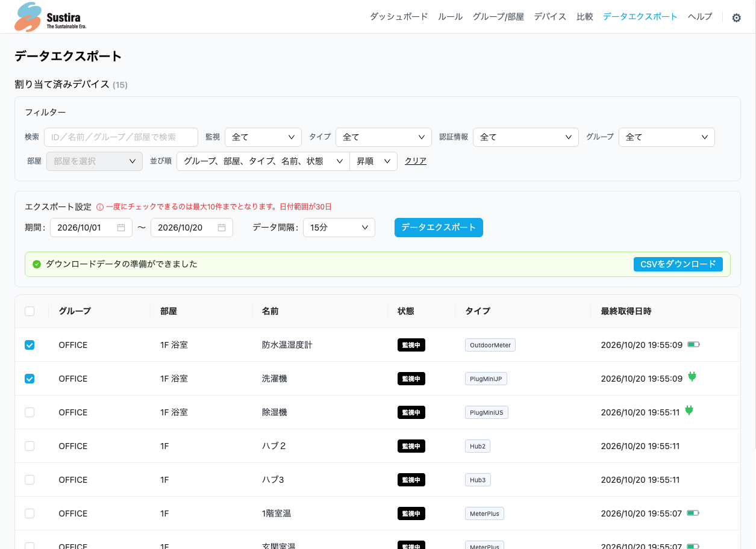The width and height of the screenshot is (756, 549).
Task: Click the Sustira logo
Action: click(51, 17)
